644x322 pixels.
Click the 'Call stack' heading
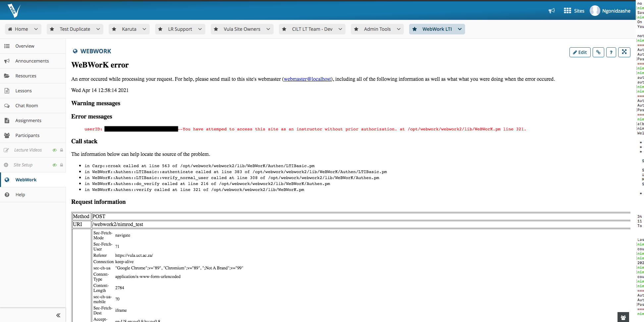pyautogui.click(x=84, y=141)
